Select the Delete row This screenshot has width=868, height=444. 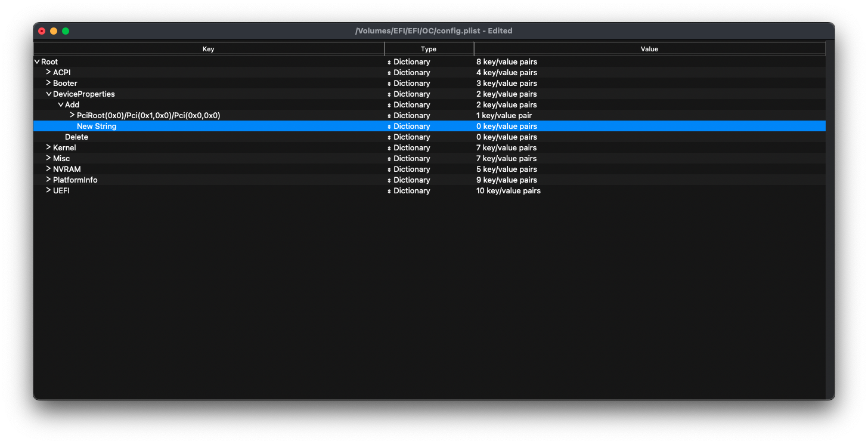pos(76,137)
